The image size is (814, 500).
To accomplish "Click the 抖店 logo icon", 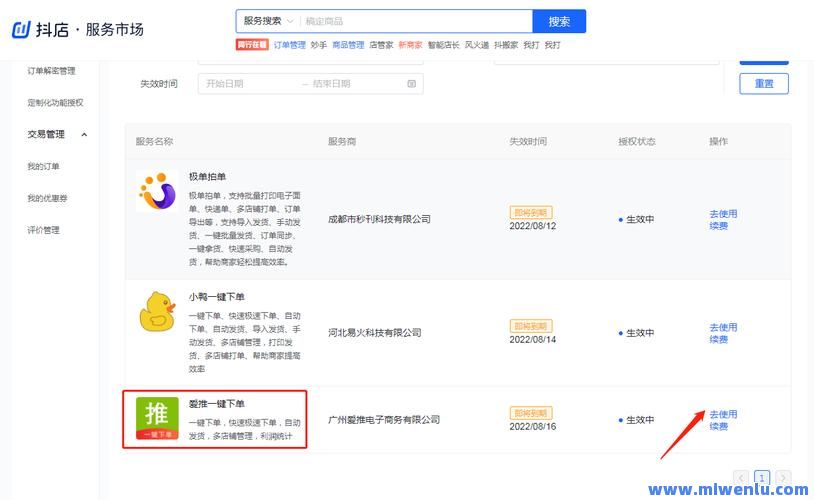I will pos(21,30).
